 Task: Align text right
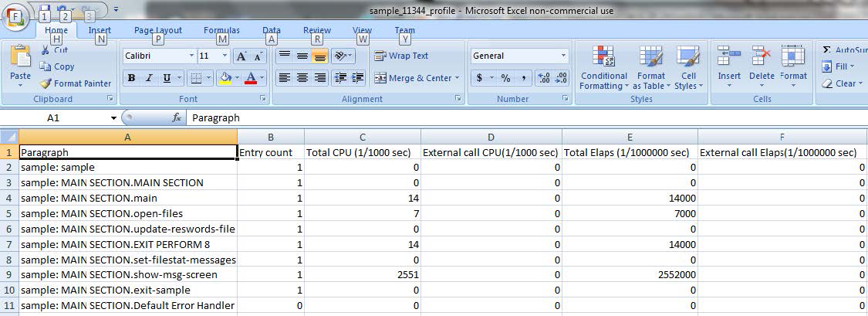(320, 78)
